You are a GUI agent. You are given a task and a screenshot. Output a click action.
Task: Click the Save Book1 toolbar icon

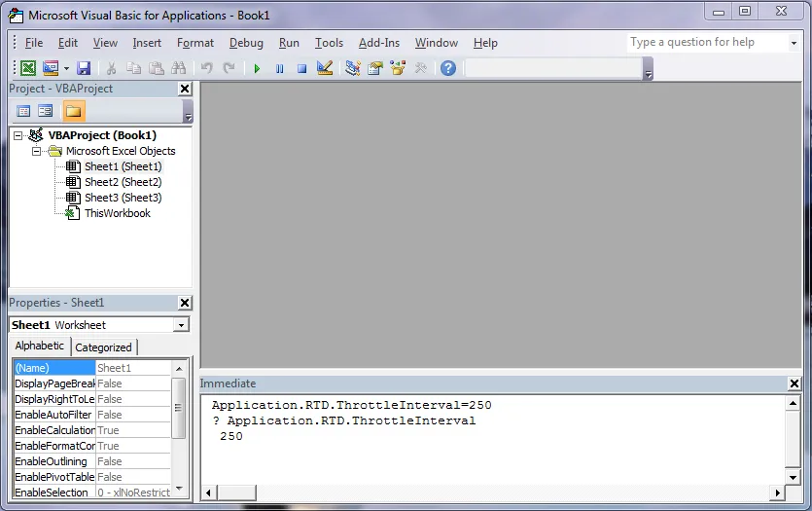coord(84,68)
